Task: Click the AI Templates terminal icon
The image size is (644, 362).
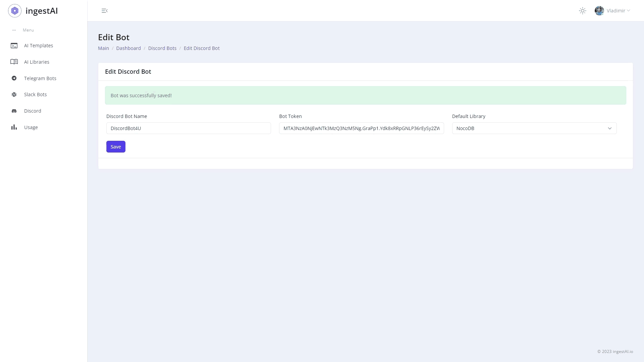Action: point(14,46)
